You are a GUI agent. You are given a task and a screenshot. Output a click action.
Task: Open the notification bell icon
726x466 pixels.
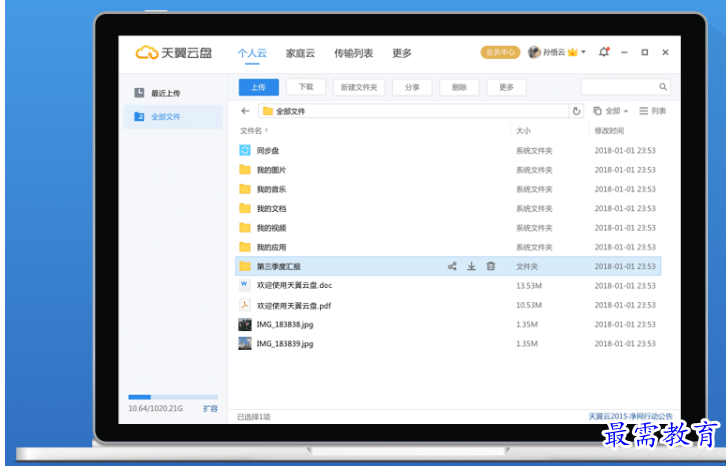[x=604, y=52]
